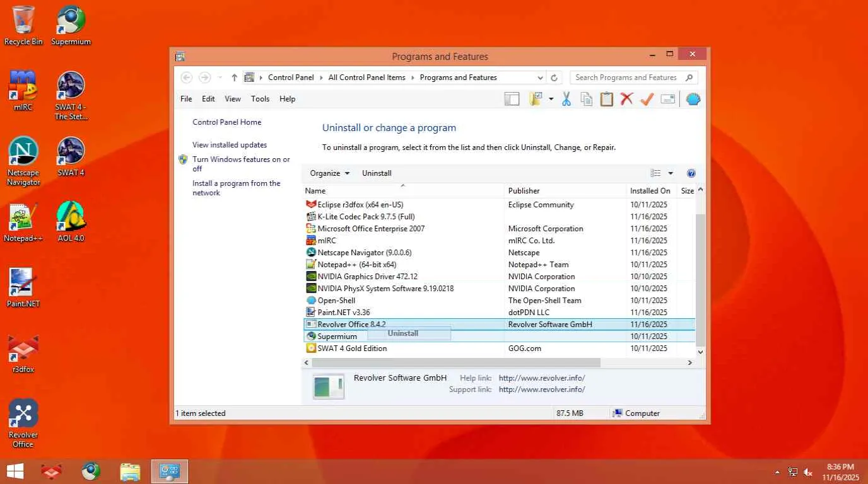Image resolution: width=868 pixels, height=484 pixels.
Task: Click the red X Delete toolbar icon
Action: click(626, 99)
